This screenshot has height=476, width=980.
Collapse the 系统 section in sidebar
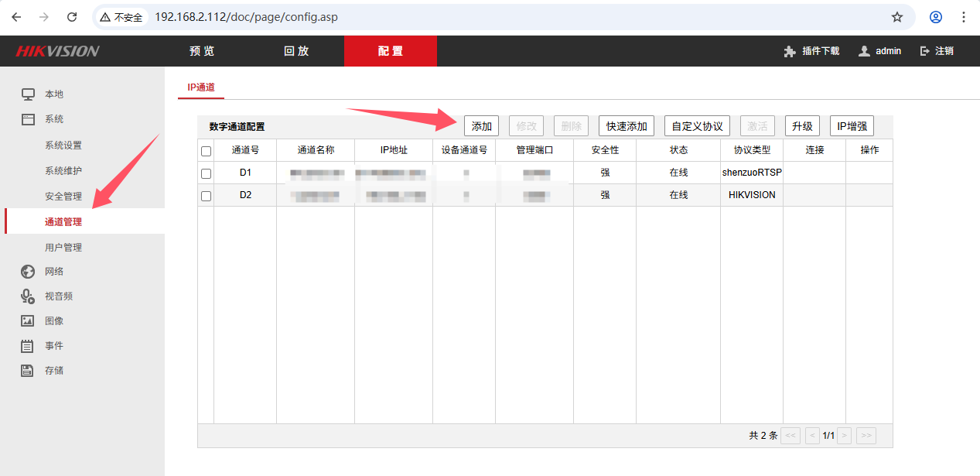(54, 119)
